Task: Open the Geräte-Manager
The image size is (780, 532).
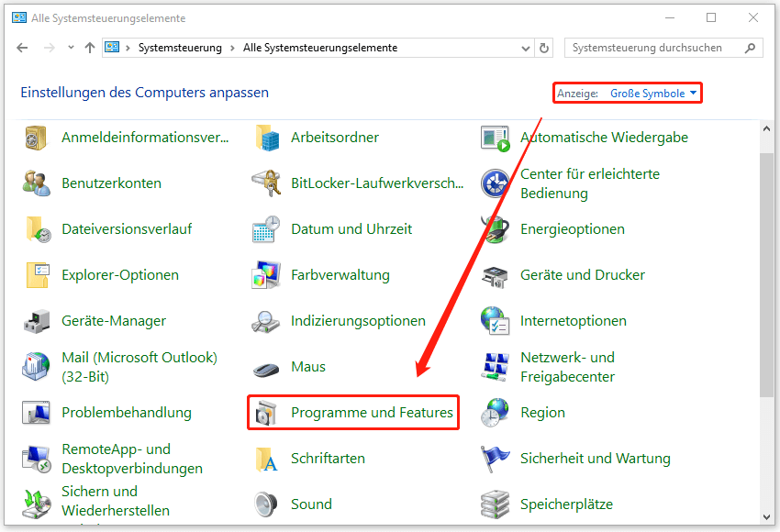Action: pos(113,321)
